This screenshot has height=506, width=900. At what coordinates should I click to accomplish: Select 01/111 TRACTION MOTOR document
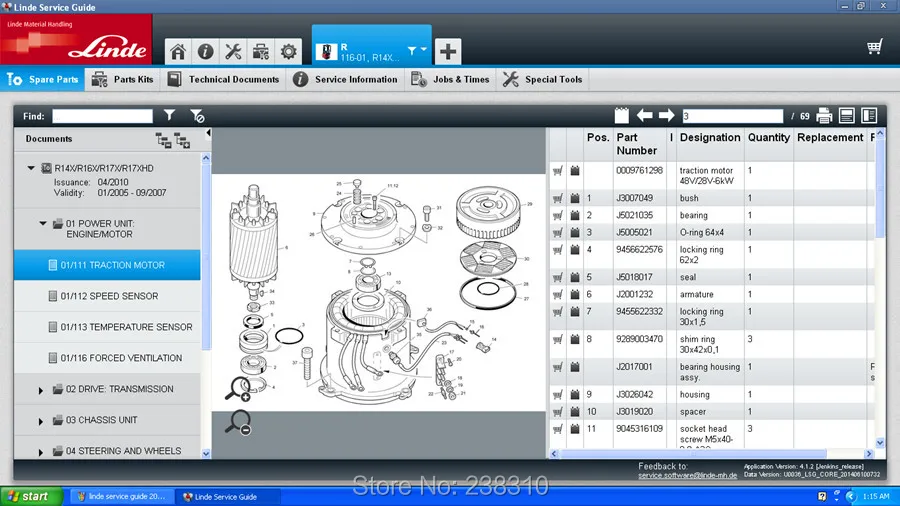(107, 265)
